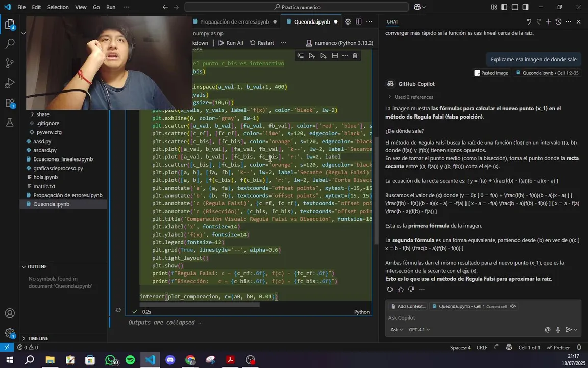588x368 pixels.
Task: Select numerico Python 3.13.2 kernel
Action: [340, 43]
